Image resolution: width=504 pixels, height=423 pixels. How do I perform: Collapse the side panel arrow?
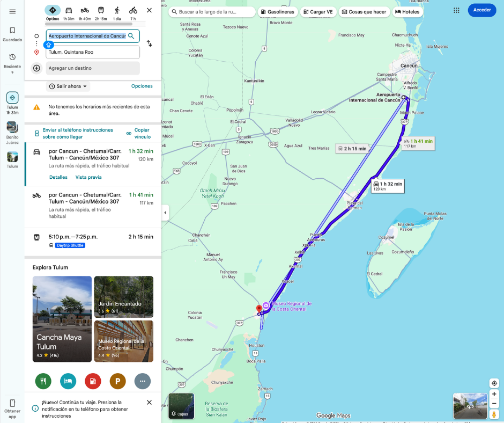[165, 213]
